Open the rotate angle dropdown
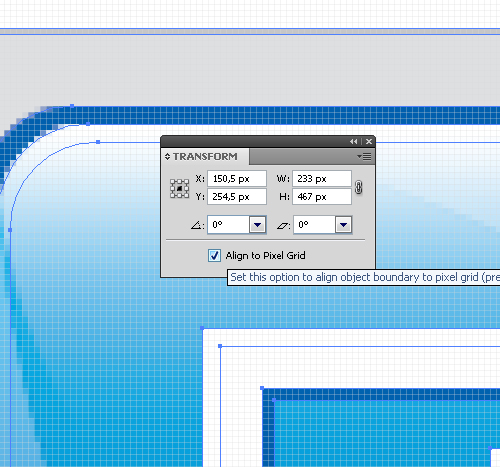Viewport: 500px width, 467px height. (x=257, y=225)
